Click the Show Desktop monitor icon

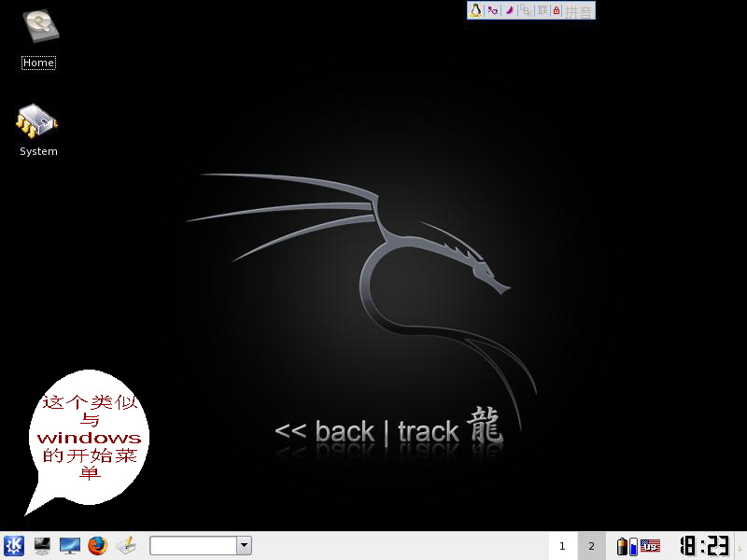click(70, 545)
